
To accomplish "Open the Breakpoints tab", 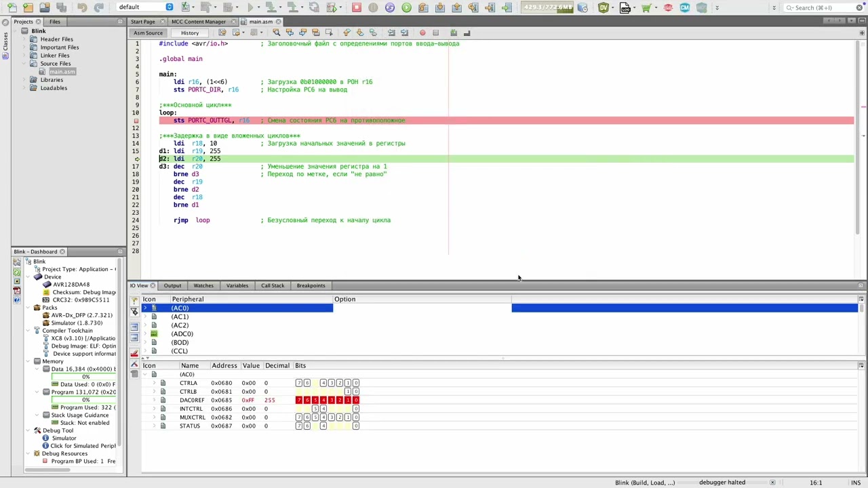I will 311,285.
